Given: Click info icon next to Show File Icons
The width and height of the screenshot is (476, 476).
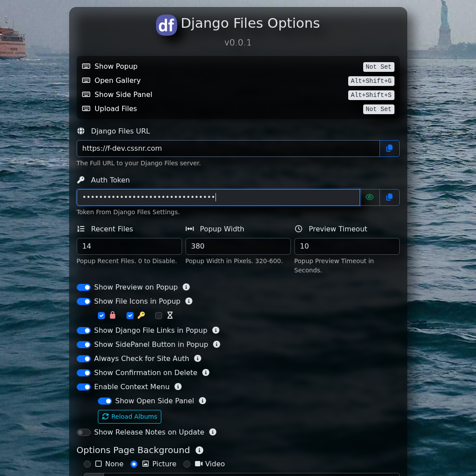Looking at the screenshot, I should [189, 301].
